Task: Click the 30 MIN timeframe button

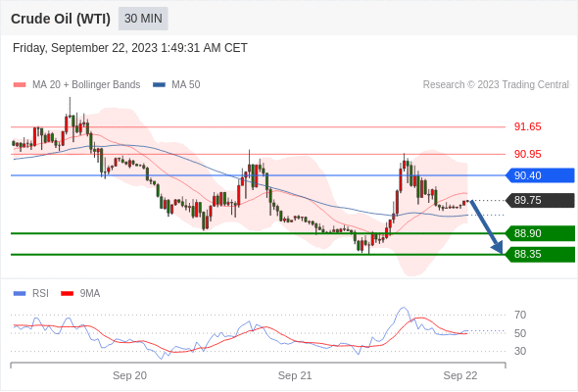Action: (x=143, y=19)
